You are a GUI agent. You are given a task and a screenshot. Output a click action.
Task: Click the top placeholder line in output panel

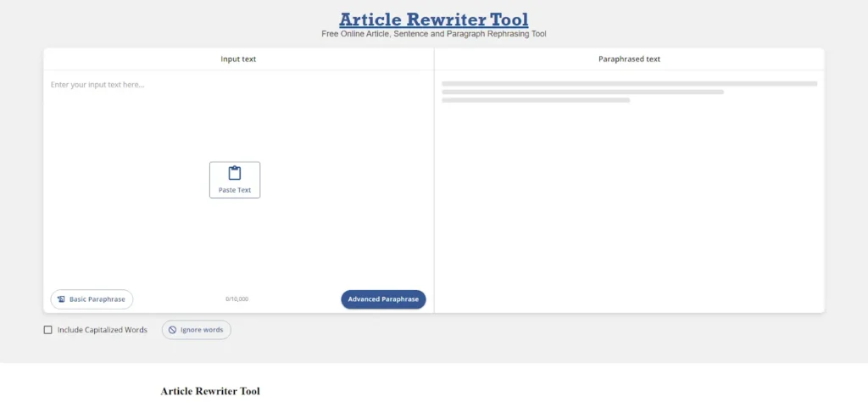click(629, 84)
